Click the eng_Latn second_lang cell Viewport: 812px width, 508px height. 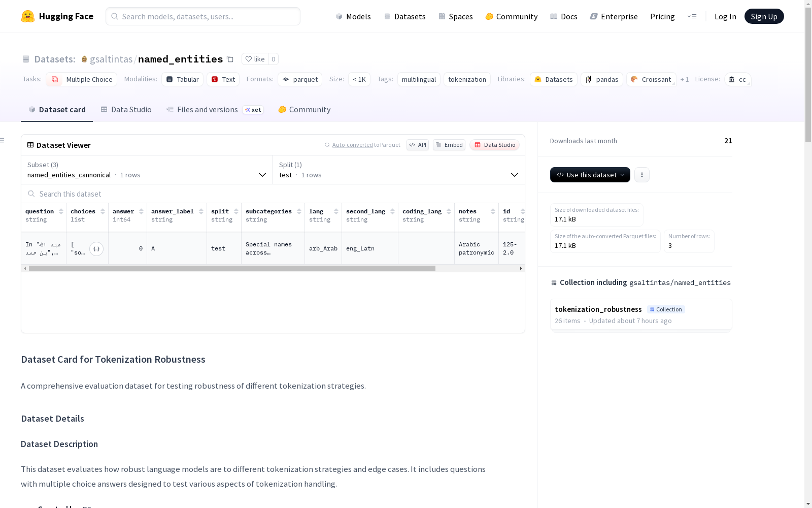coord(370,248)
